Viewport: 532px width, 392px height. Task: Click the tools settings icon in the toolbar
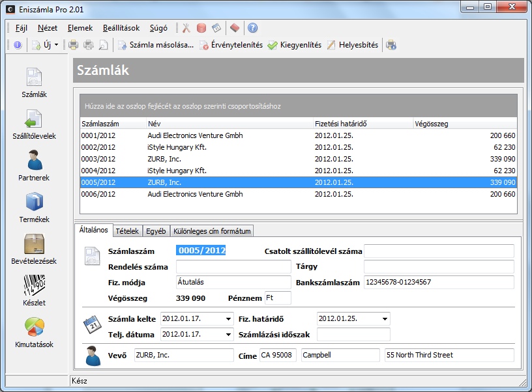tap(186, 28)
